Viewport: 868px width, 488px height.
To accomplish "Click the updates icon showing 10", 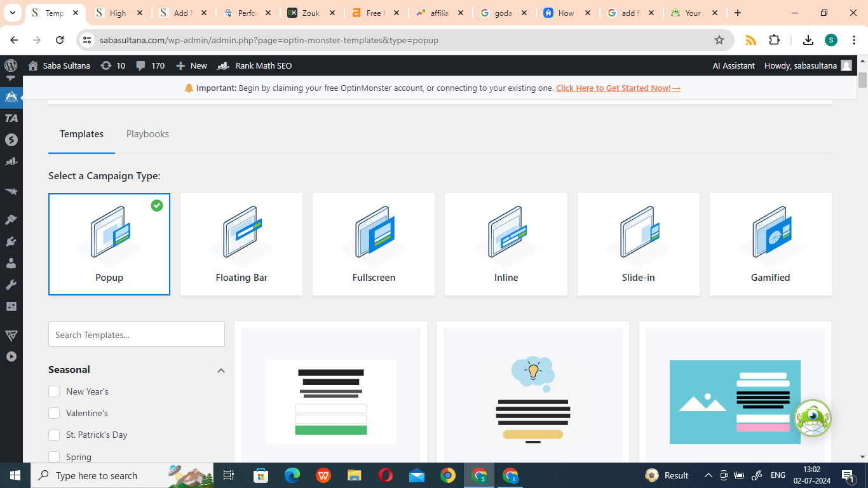I will click(106, 65).
